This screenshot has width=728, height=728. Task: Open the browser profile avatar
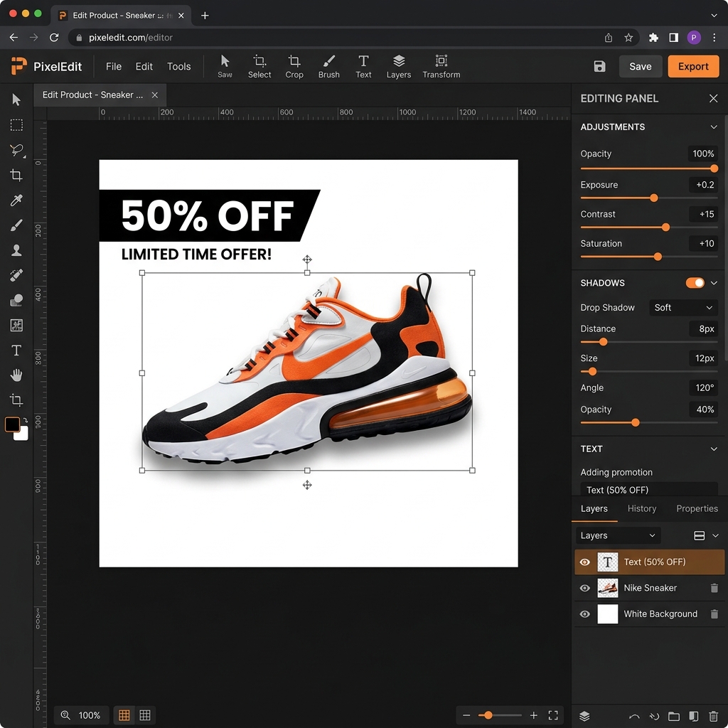click(x=694, y=38)
